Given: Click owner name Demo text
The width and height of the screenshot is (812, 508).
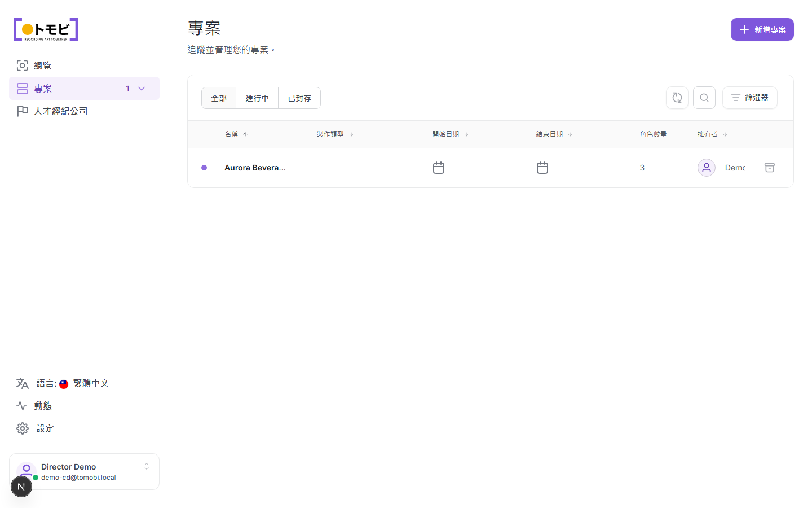Looking at the screenshot, I should pos(735,168).
